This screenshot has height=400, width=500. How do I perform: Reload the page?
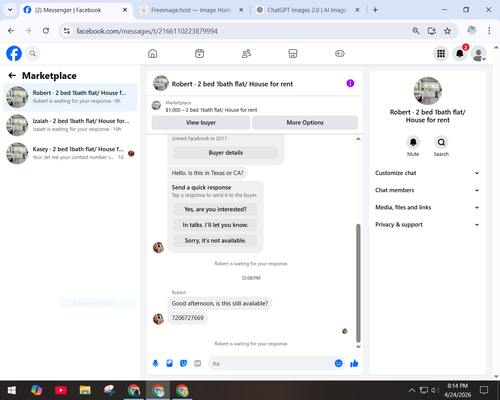click(46, 31)
